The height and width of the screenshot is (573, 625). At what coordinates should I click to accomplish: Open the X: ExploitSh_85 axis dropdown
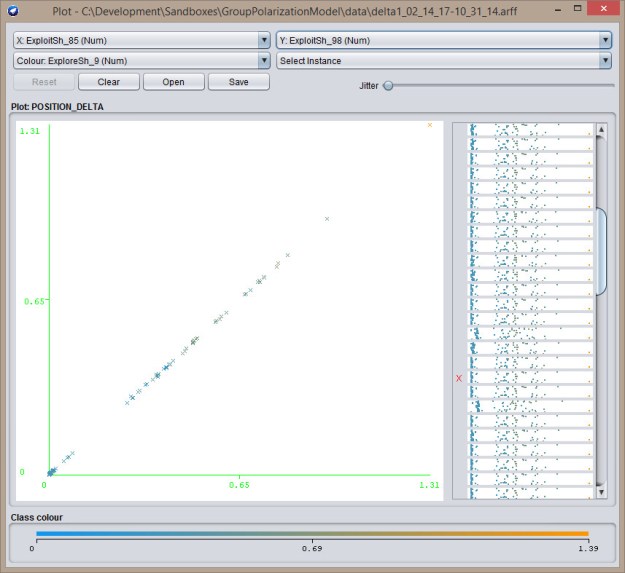coord(141,40)
